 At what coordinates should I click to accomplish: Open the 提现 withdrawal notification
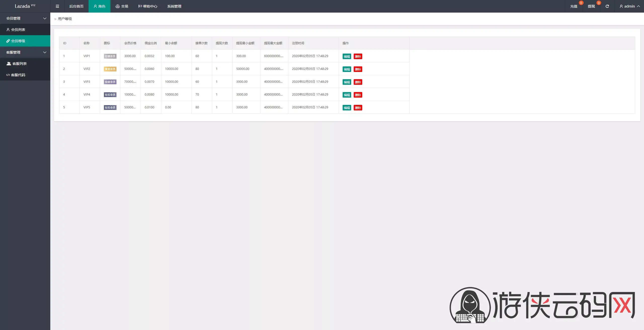pyautogui.click(x=591, y=6)
